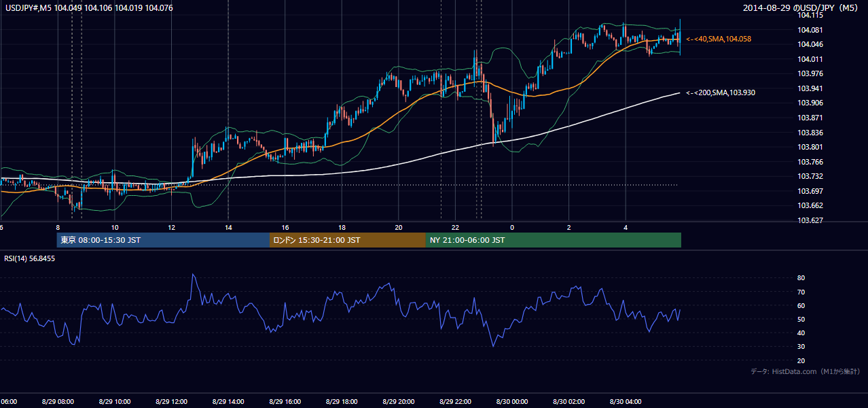Click the 8/29 10:00 date label
The height and width of the screenshot is (408, 868).
point(115,402)
